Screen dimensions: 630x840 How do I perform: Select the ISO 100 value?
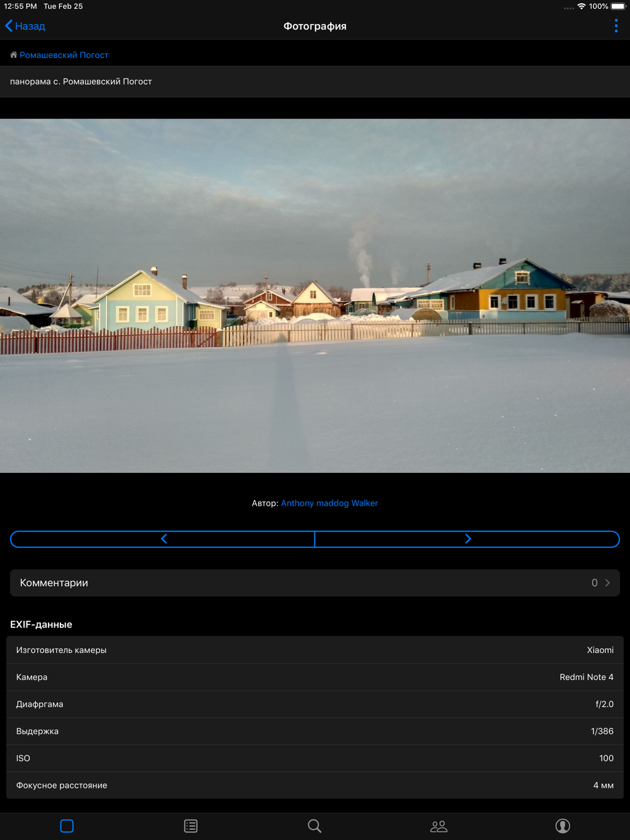coord(607,758)
